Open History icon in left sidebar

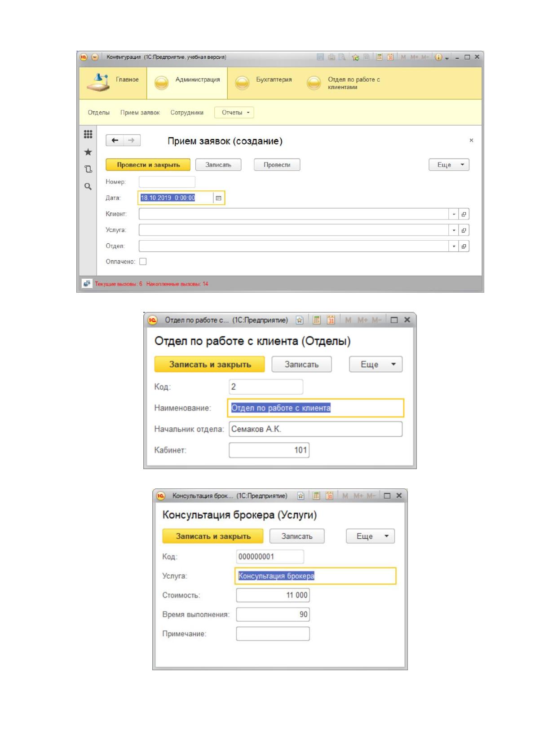(x=88, y=169)
